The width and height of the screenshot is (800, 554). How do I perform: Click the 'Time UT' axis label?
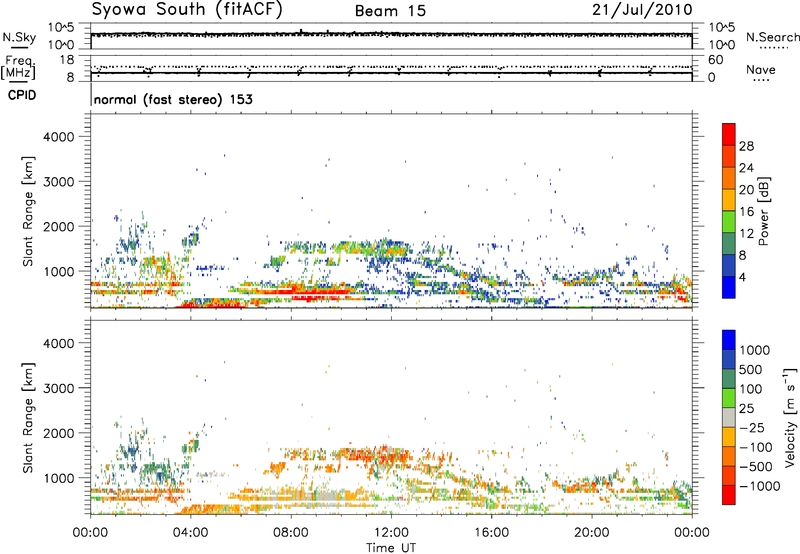[x=391, y=548]
